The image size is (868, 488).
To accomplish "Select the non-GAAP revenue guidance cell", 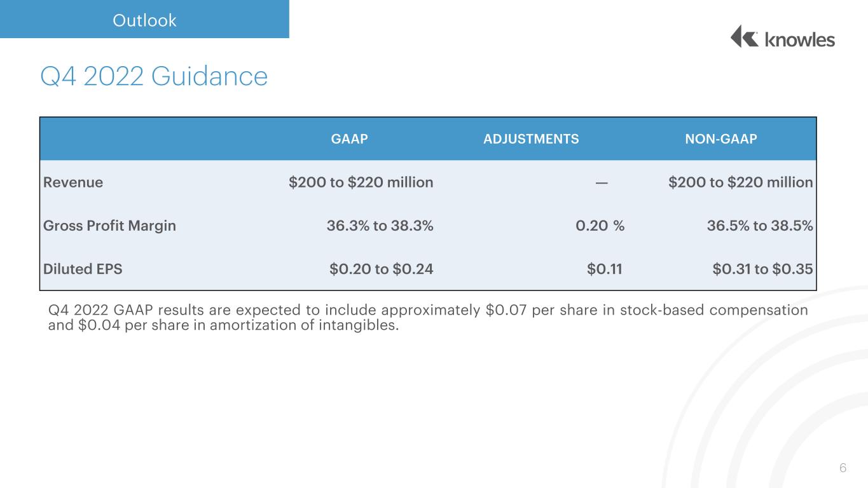I will click(741, 182).
